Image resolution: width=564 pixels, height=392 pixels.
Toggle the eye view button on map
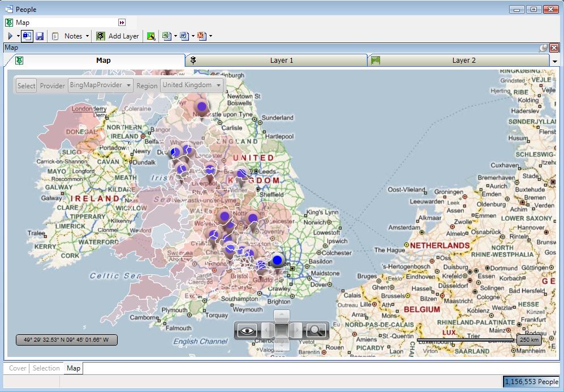247,330
